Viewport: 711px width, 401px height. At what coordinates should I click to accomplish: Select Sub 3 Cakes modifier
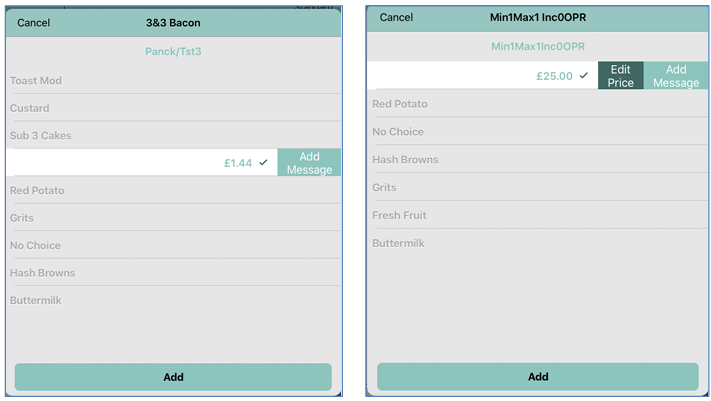tap(41, 135)
